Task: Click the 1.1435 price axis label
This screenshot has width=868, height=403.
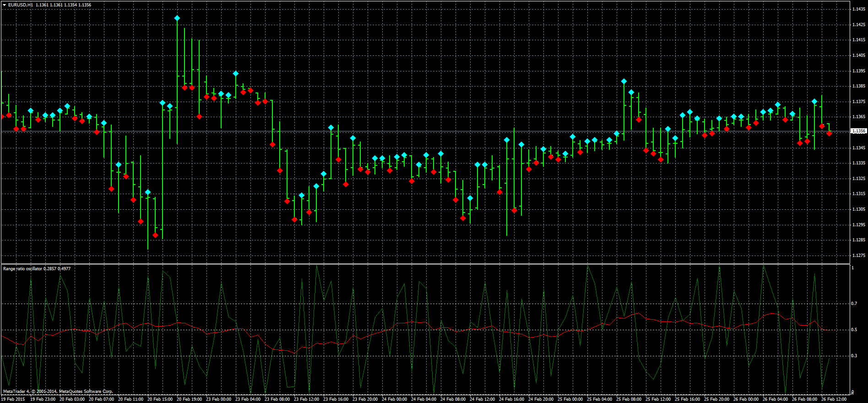Action: [858, 9]
